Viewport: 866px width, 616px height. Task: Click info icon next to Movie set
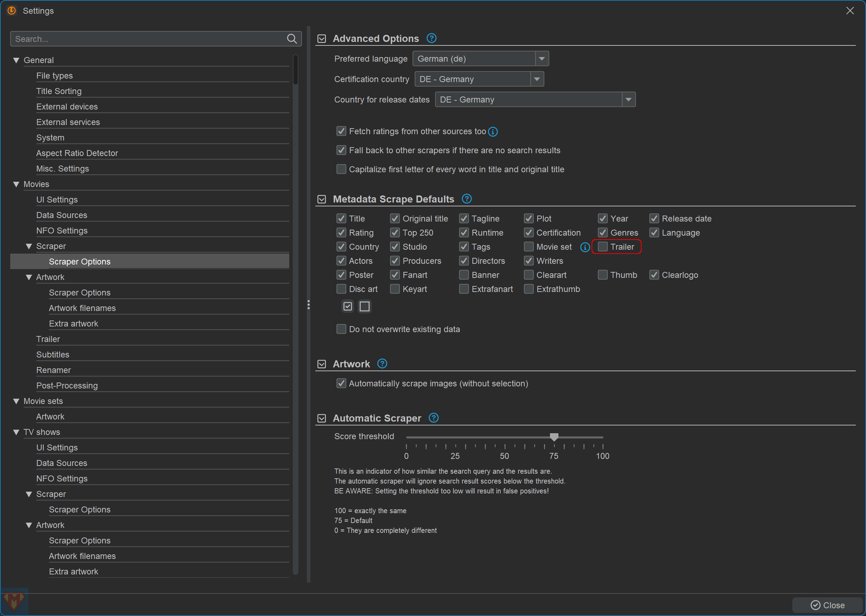(x=584, y=247)
